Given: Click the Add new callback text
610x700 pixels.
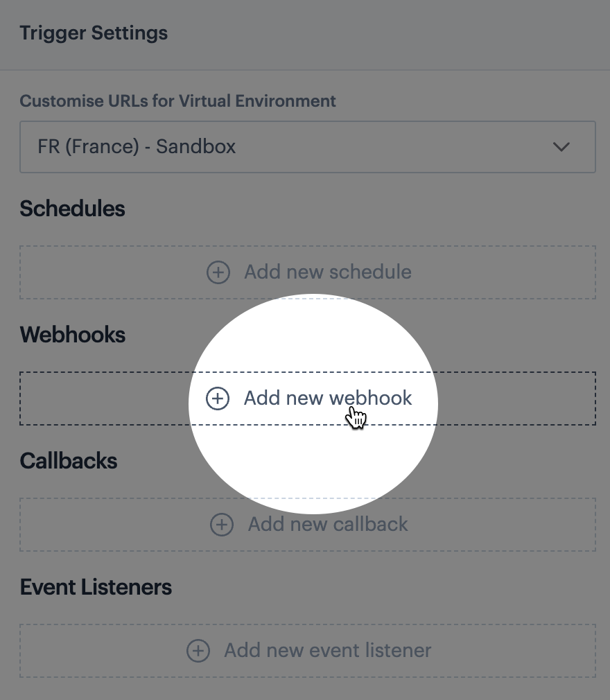Looking at the screenshot, I should [328, 525].
